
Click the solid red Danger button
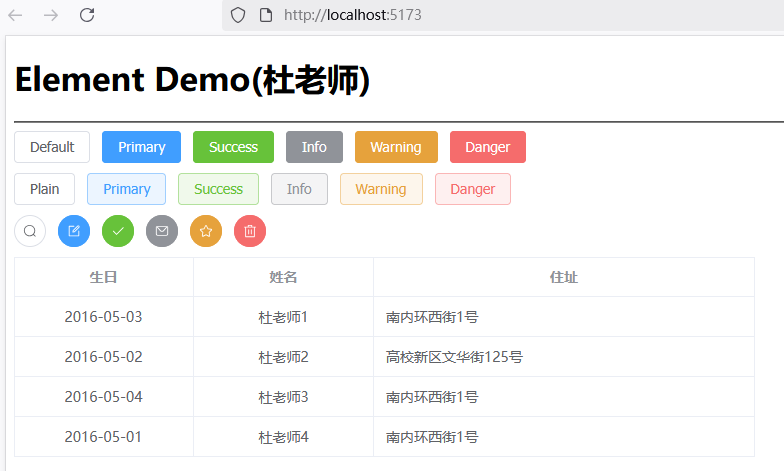point(487,147)
